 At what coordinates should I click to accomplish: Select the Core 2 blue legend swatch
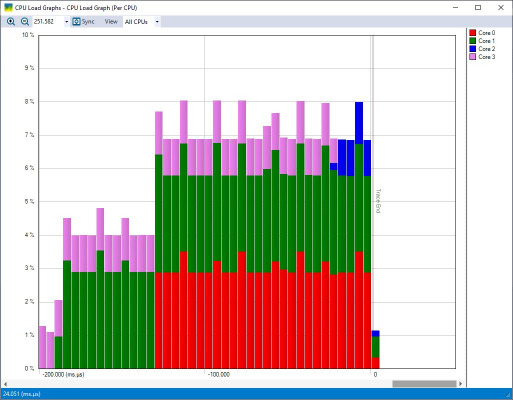coord(473,49)
